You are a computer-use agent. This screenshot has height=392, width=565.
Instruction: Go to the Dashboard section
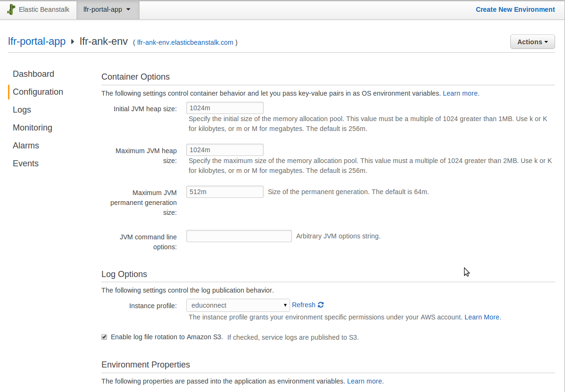point(33,74)
